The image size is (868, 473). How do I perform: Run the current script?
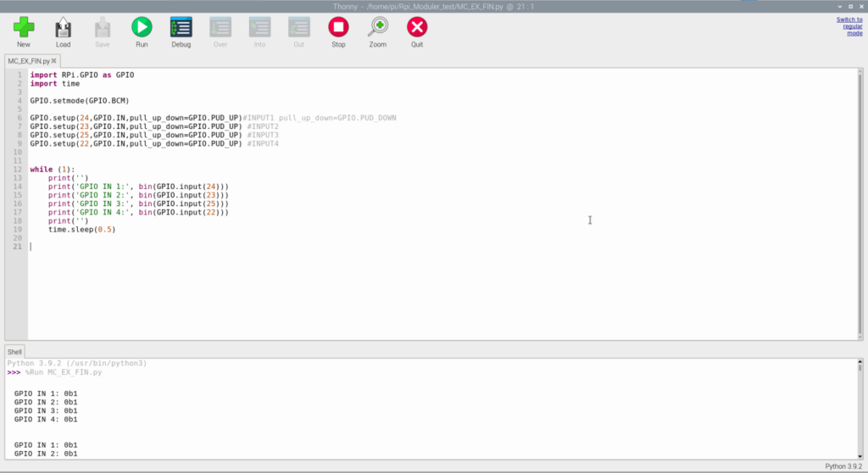pos(142,28)
